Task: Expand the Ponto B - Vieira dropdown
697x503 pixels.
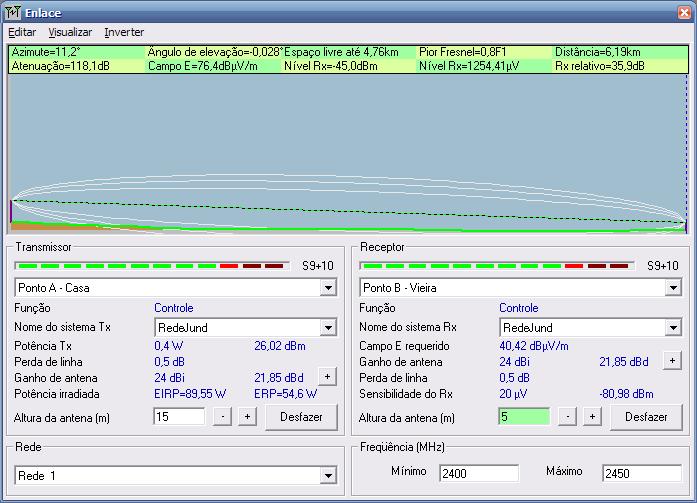Action: click(673, 288)
